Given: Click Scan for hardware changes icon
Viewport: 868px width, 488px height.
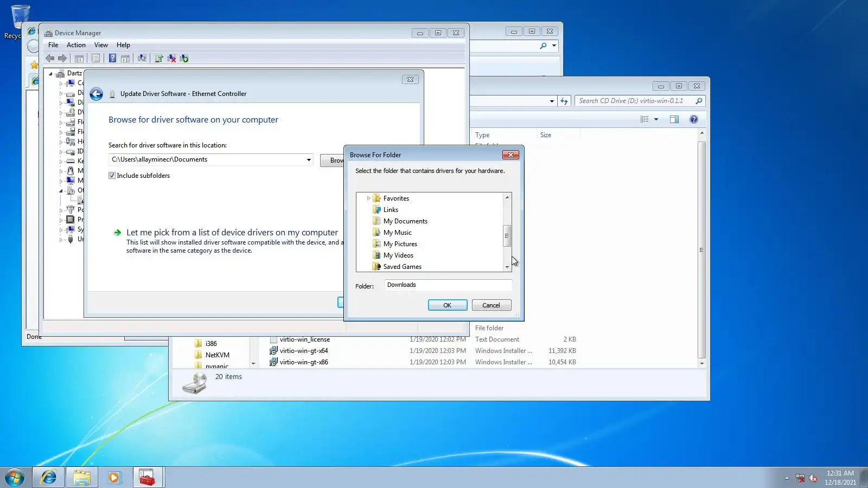Looking at the screenshot, I should click(x=142, y=59).
